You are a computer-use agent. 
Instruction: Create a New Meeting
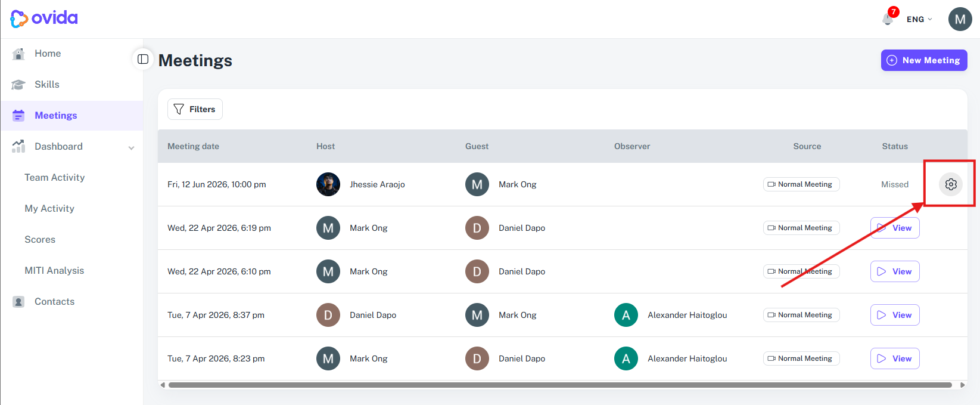click(924, 60)
